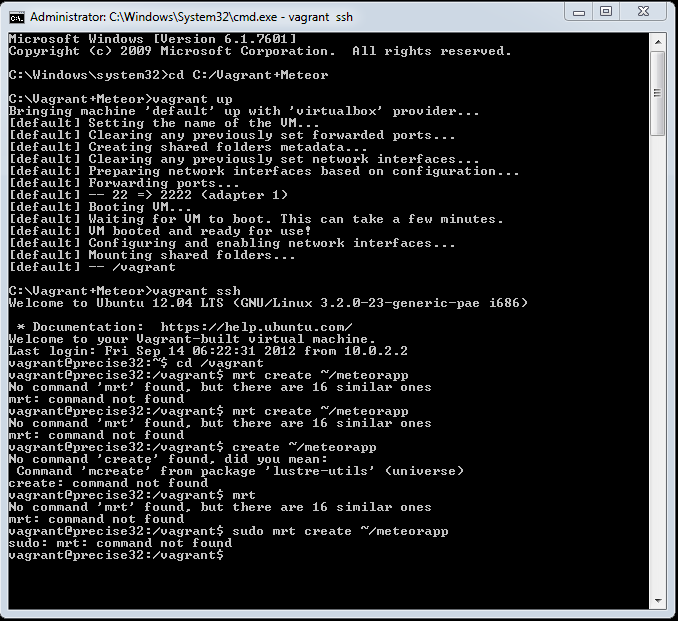Click the 'C:\Vagrant+Meteor>vagrant up' command line
678x621 pixels.
click(121, 99)
